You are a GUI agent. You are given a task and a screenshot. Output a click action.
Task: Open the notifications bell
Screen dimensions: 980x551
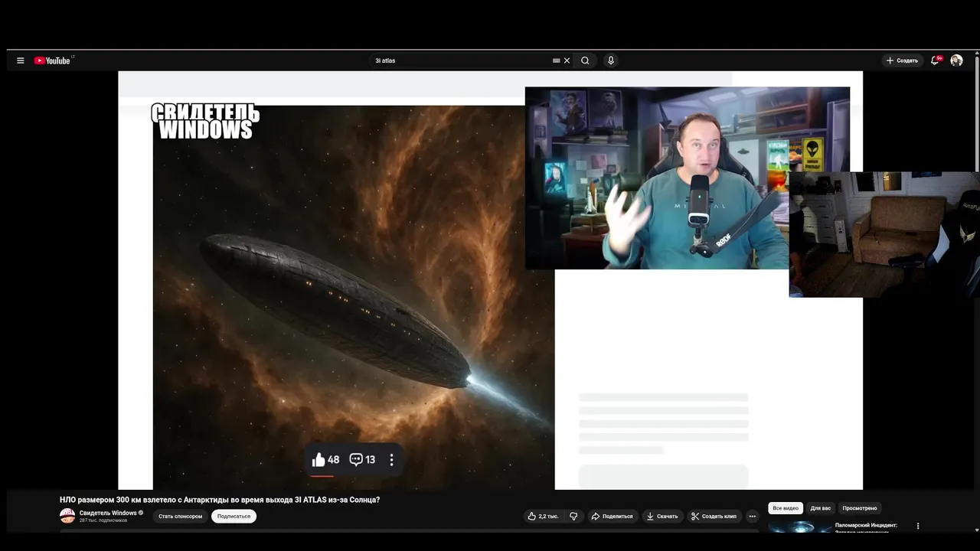(x=935, y=60)
